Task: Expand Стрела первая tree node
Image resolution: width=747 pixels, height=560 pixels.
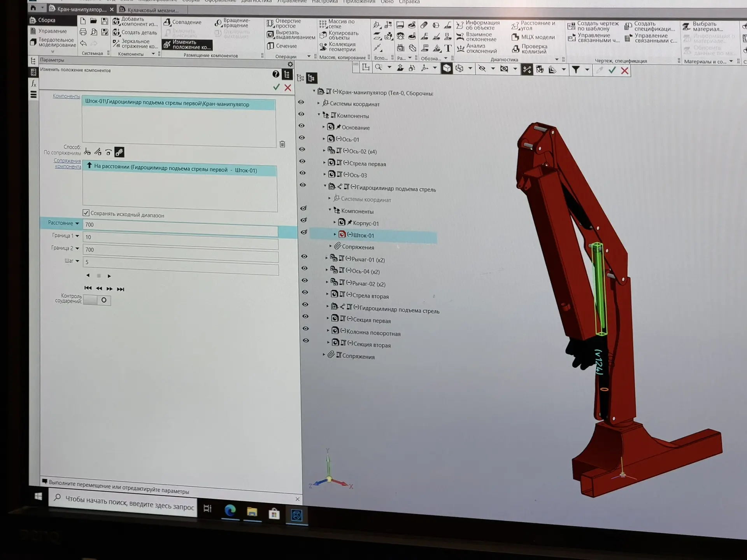Action: (x=324, y=163)
